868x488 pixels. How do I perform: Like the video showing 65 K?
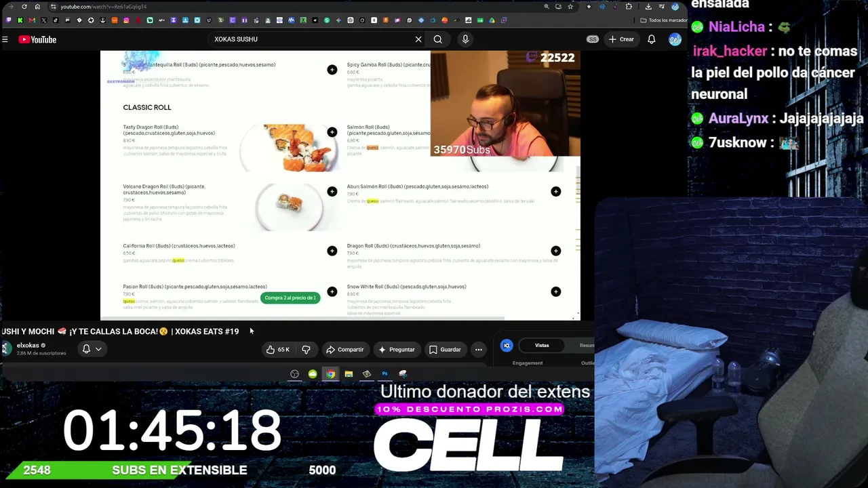(x=278, y=350)
